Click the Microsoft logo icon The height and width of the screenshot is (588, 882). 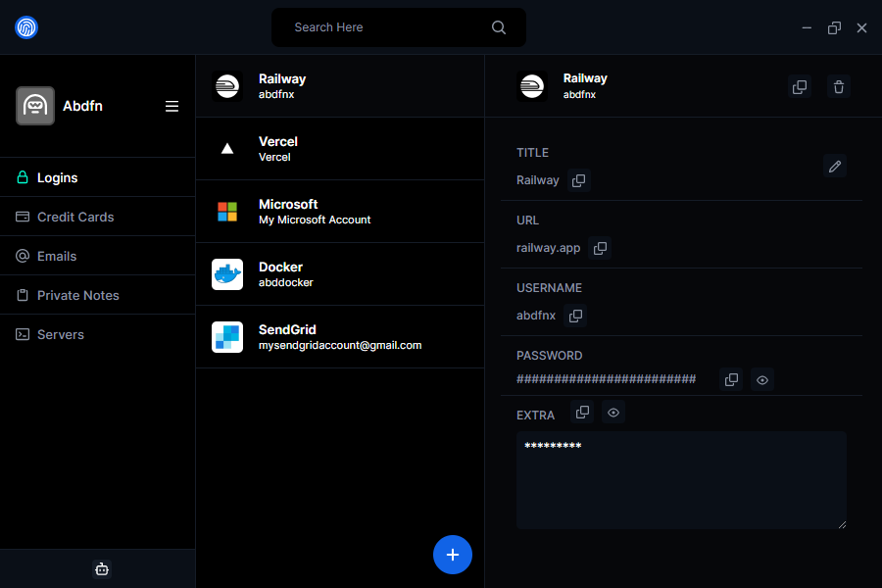(227, 212)
